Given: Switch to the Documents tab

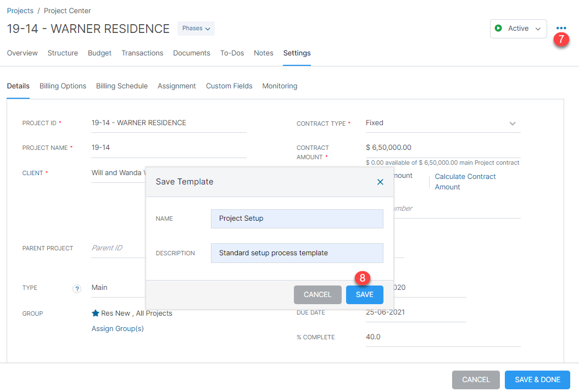Looking at the screenshot, I should point(192,53).
